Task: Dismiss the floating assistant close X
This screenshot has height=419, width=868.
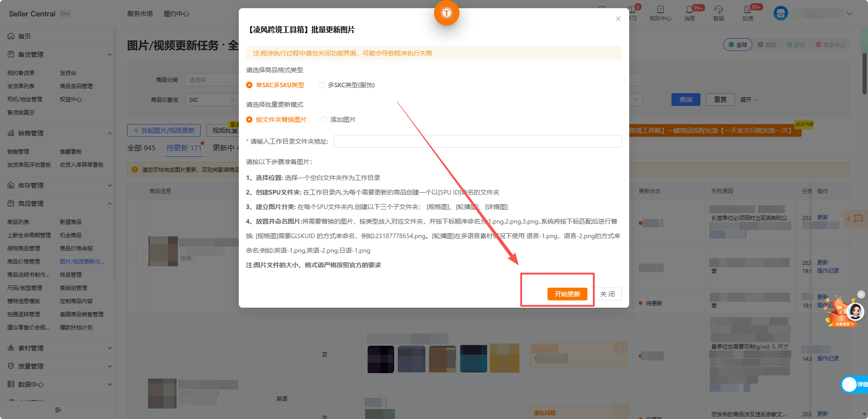Action: pyautogui.click(x=861, y=294)
